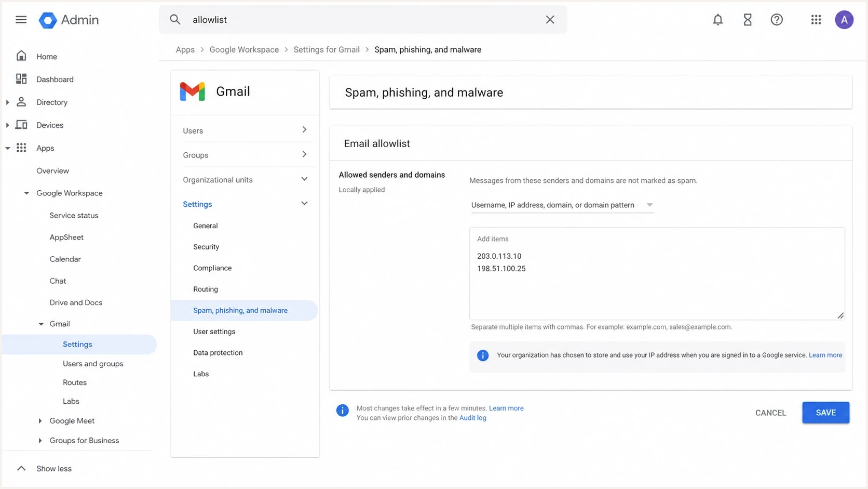Select Gmail Settings in sidebar
The image size is (868, 489).
pyautogui.click(x=79, y=344)
